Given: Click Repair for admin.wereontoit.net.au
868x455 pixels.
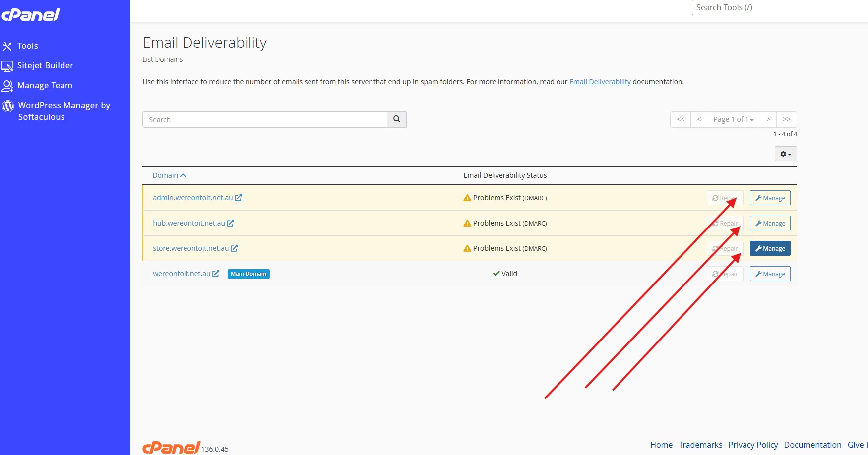Looking at the screenshot, I should [725, 198].
